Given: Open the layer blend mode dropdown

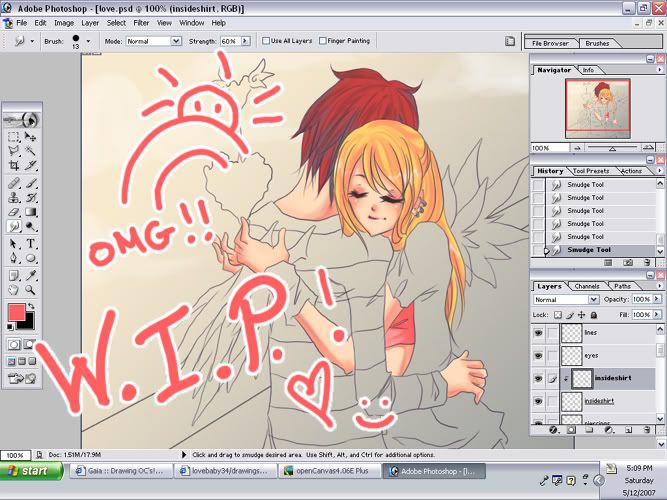Looking at the screenshot, I should click(594, 300).
